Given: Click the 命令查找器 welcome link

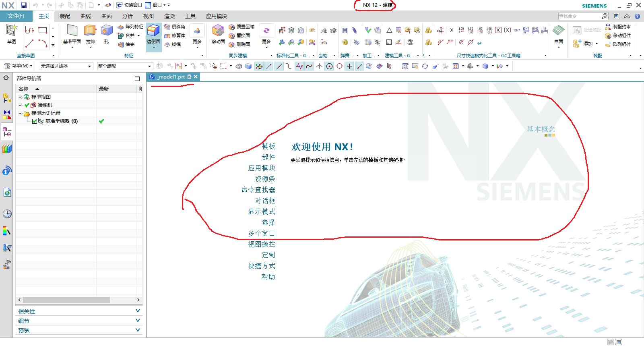Looking at the screenshot, I should click(x=258, y=190).
